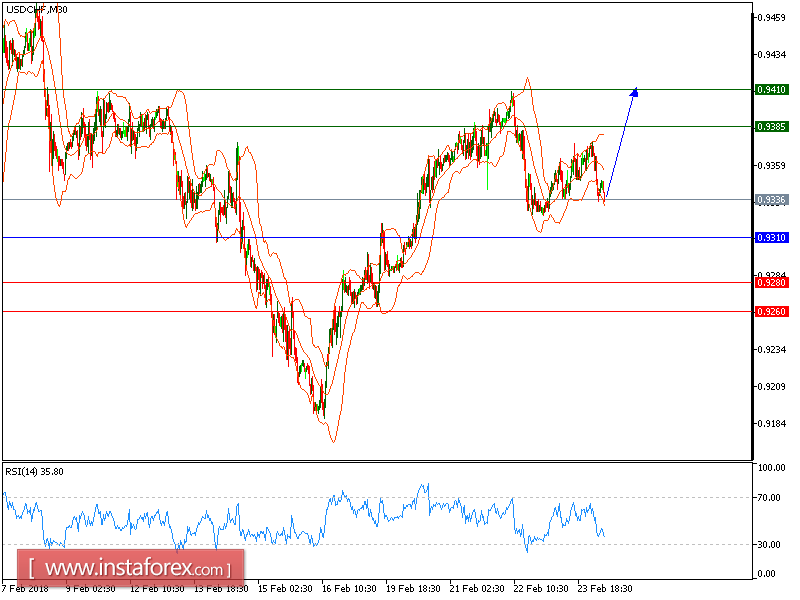The image size is (800, 600).
Task: Click the red 0.9260 support label
Action: click(x=772, y=312)
